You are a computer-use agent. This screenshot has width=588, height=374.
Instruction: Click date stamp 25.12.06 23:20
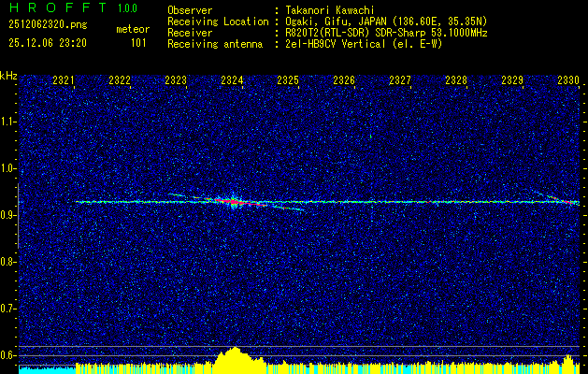(x=48, y=43)
